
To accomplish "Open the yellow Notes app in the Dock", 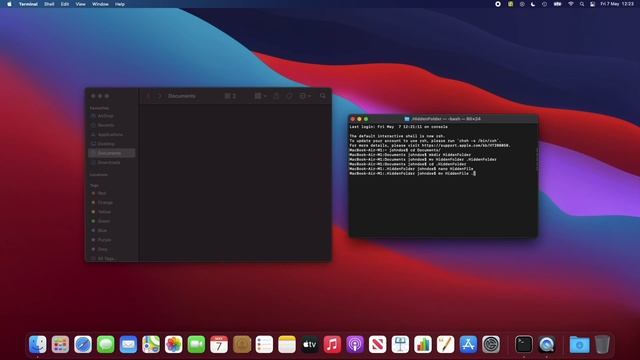I will pyautogui.click(x=287, y=344).
